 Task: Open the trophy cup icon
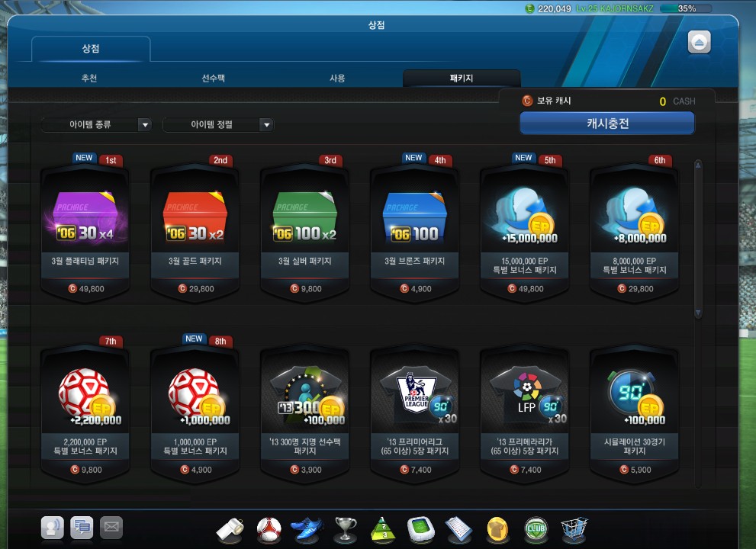[346, 529]
